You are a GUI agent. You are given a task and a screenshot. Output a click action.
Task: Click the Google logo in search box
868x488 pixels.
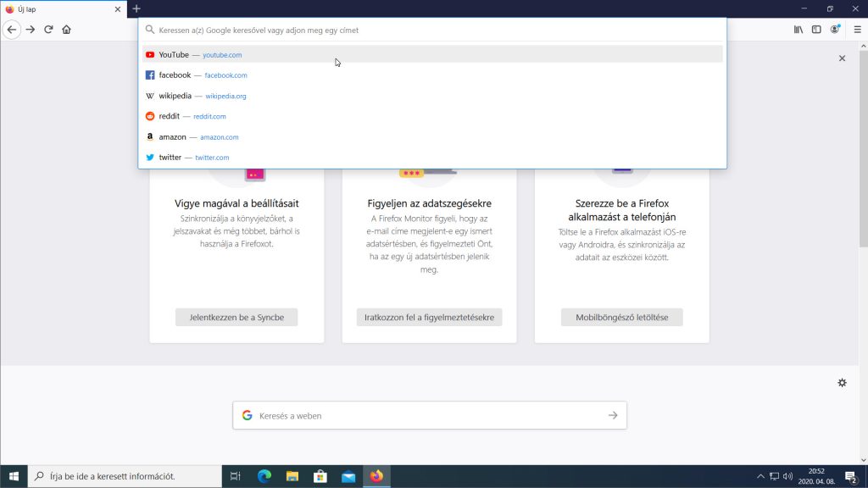[x=247, y=415]
